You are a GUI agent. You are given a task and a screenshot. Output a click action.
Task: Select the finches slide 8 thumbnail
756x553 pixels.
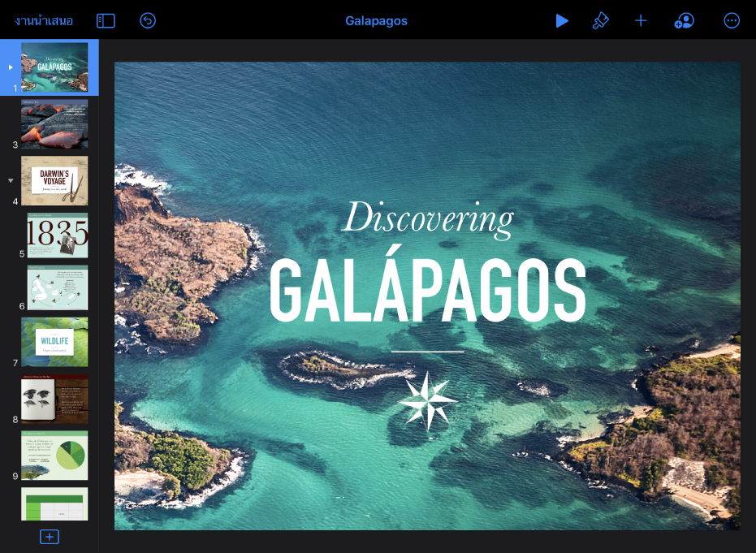click(54, 399)
